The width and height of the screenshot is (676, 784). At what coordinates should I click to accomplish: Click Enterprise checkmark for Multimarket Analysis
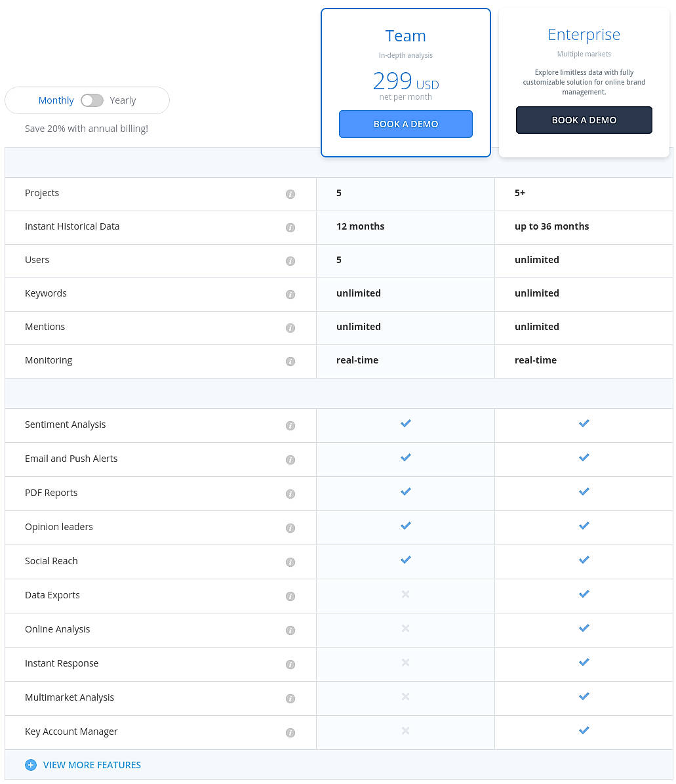584,696
